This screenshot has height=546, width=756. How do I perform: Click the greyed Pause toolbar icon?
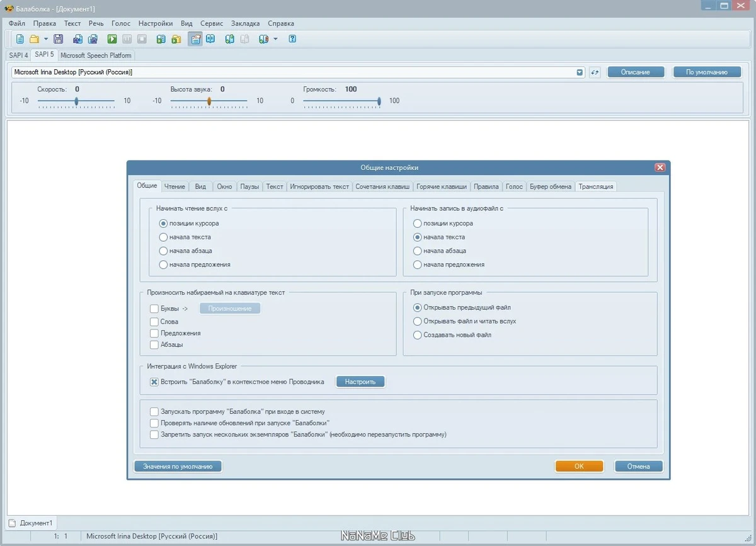tap(127, 39)
